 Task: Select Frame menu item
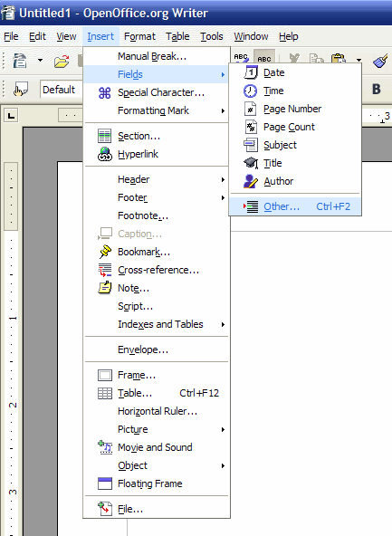click(157, 375)
